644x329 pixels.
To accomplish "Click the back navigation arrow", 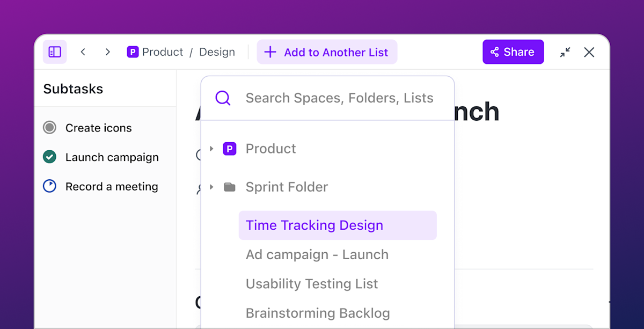I will pyautogui.click(x=83, y=52).
